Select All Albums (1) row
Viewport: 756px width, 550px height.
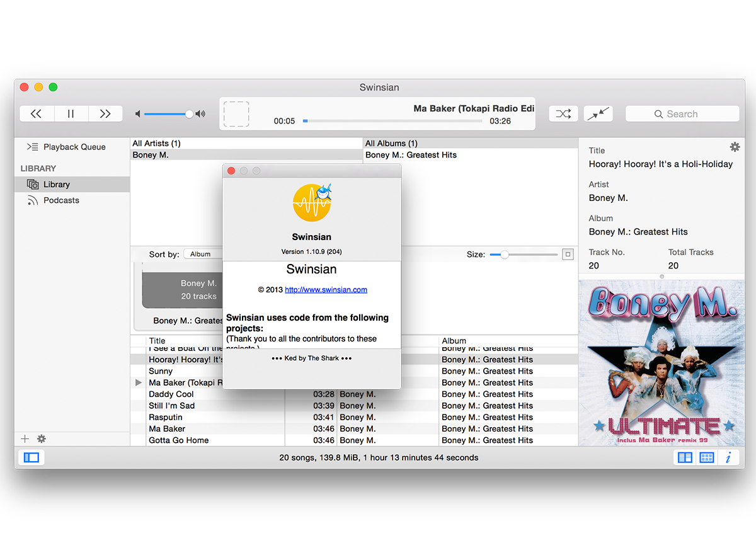click(471, 144)
